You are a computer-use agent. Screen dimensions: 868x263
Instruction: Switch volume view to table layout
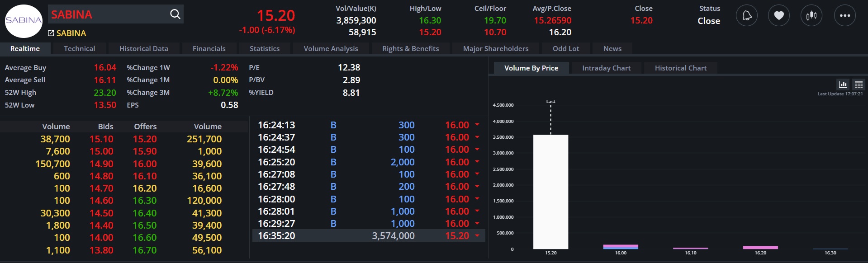click(x=859, y=85)
